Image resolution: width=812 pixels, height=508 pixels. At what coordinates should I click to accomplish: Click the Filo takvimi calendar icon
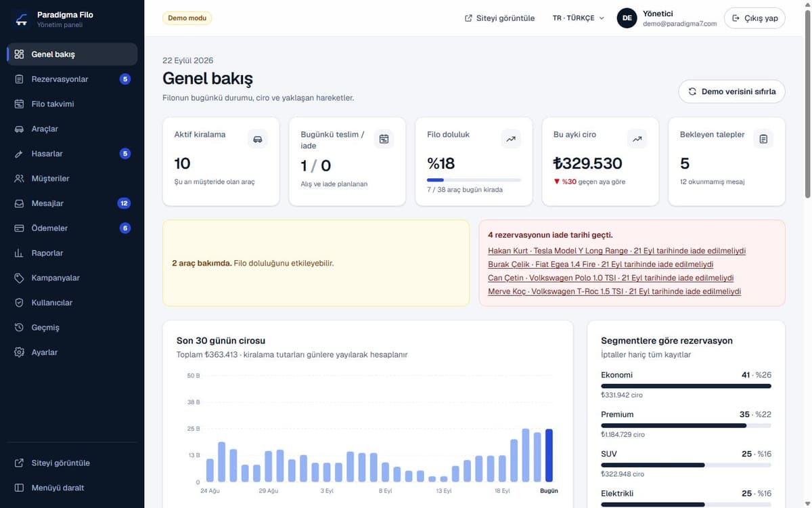[19, 104]
